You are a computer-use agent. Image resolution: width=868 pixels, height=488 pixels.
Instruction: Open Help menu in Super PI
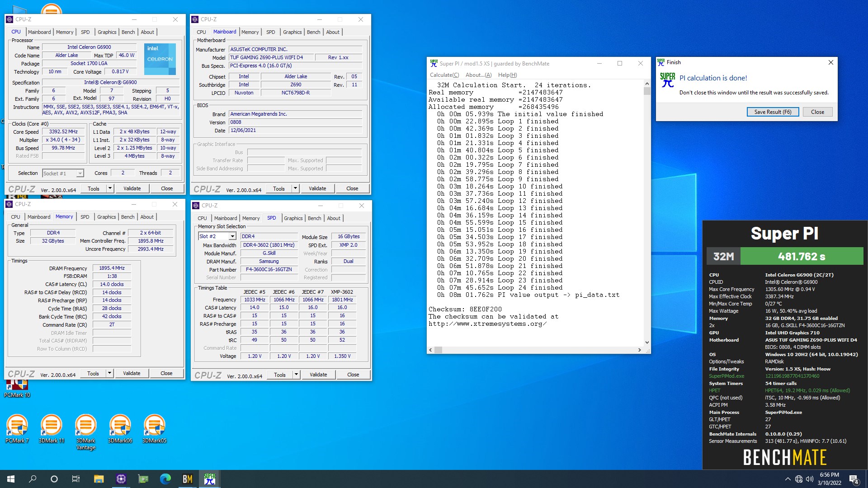point(507,75)
